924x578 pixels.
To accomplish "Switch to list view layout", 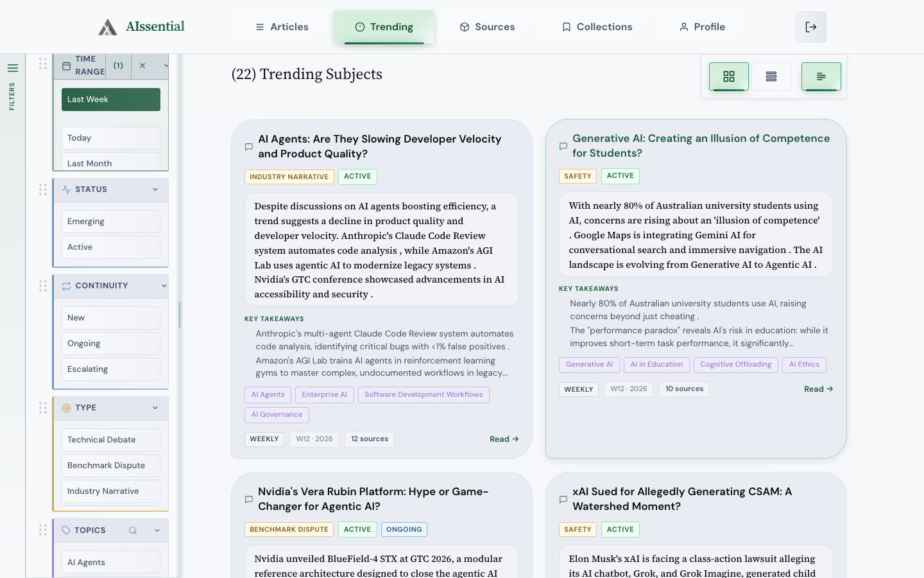I will tap(771, 76).
